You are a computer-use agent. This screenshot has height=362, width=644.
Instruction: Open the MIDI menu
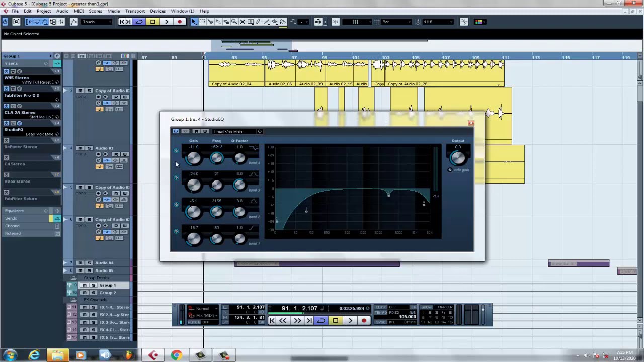tap(78, 11)
